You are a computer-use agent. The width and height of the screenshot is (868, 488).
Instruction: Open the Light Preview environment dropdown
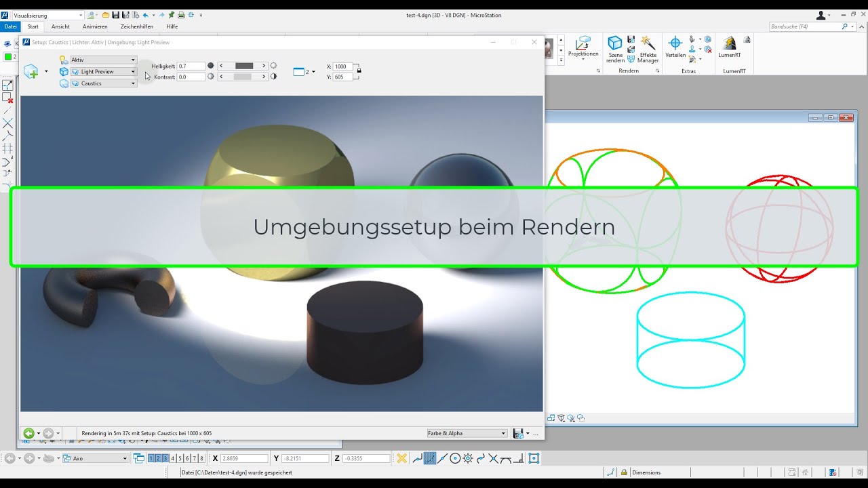pos(104,71)
